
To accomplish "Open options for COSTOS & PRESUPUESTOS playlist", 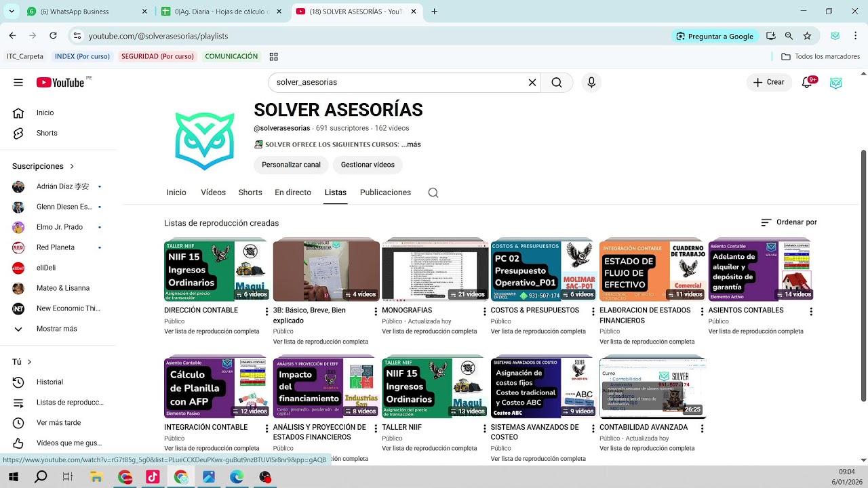I will [593, 312].
